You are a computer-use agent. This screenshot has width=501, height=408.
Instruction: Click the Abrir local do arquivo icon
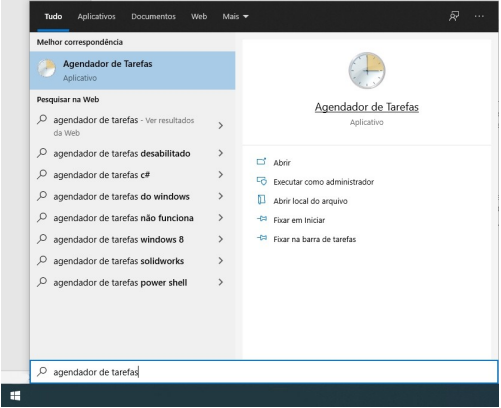262,200
